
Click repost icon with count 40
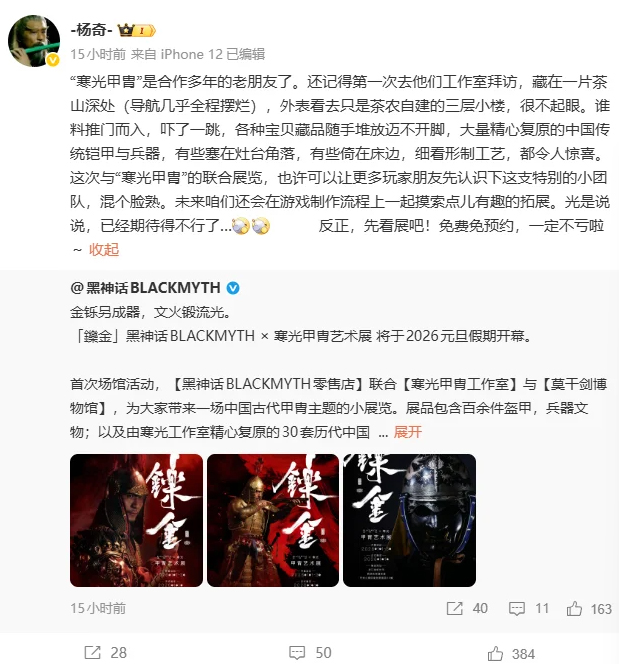(x=454, y=609)
